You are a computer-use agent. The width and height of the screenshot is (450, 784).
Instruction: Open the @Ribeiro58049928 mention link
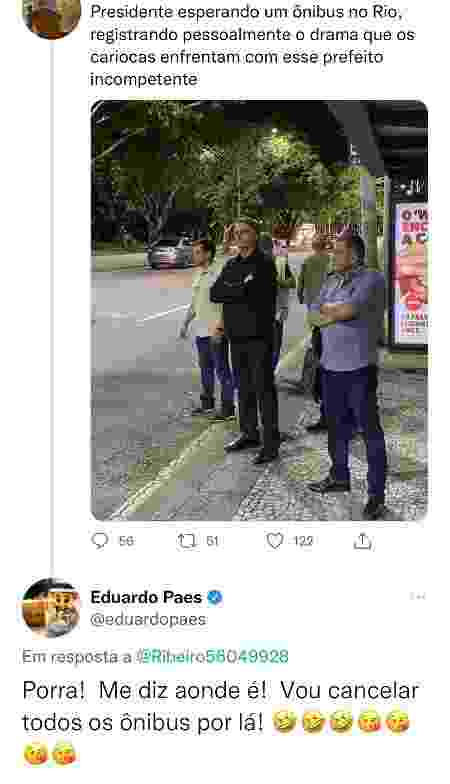(212, 656)
